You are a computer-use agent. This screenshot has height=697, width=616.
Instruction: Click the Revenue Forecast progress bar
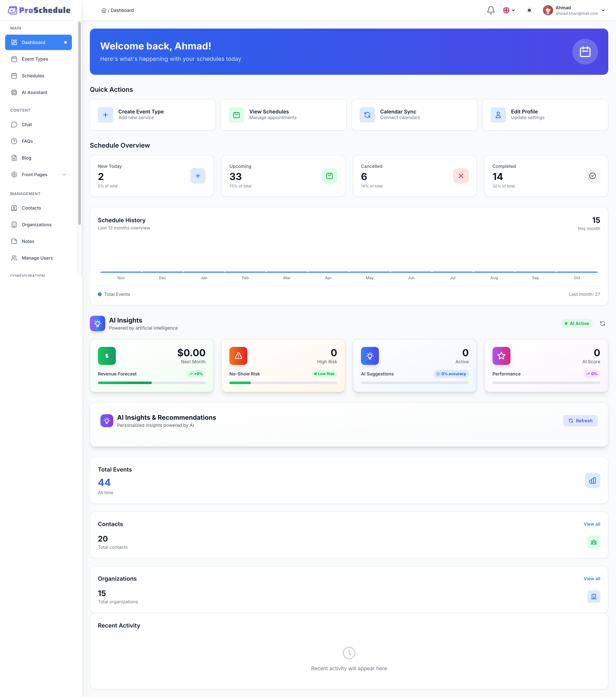(151, 383)
